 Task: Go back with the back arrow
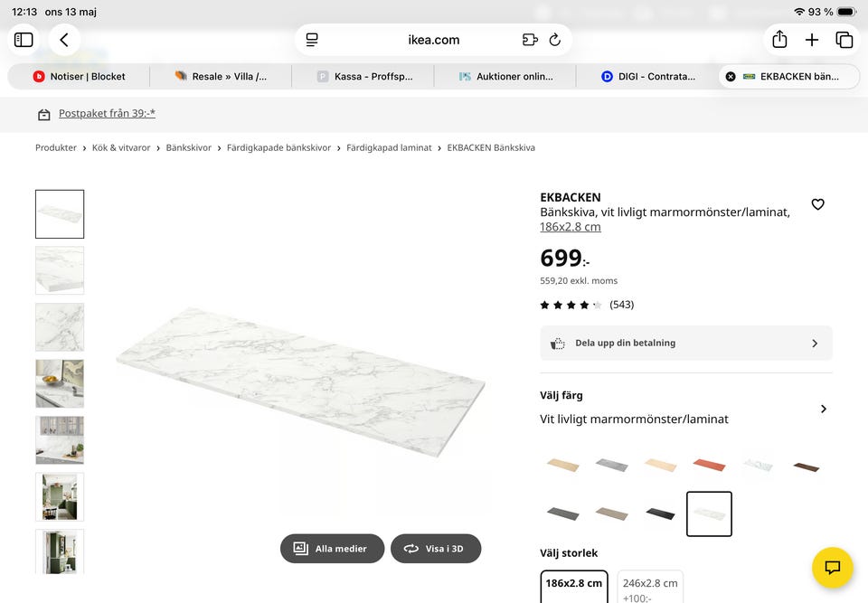click(x=64, y=40)
